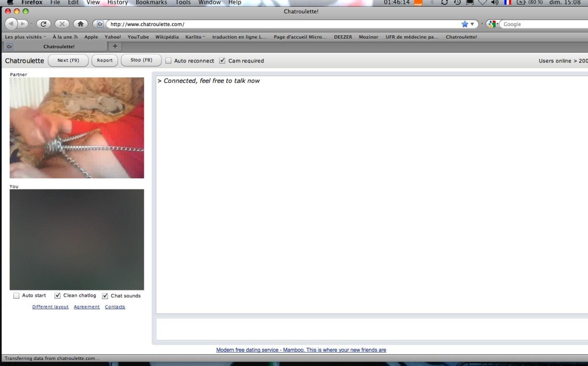Open the Yahoo! bookmark
The width and height of the screenshot is (588, 366).
click(x=113, y=37)
